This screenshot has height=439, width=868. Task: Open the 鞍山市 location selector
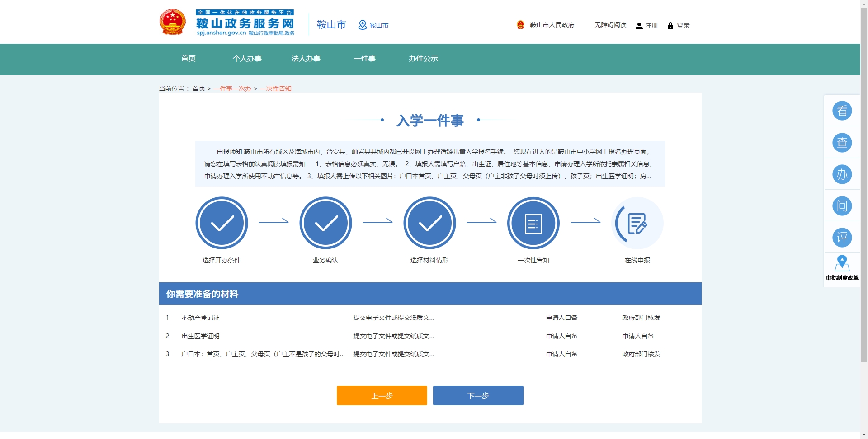pyautogui.click(x=373, y=25)
